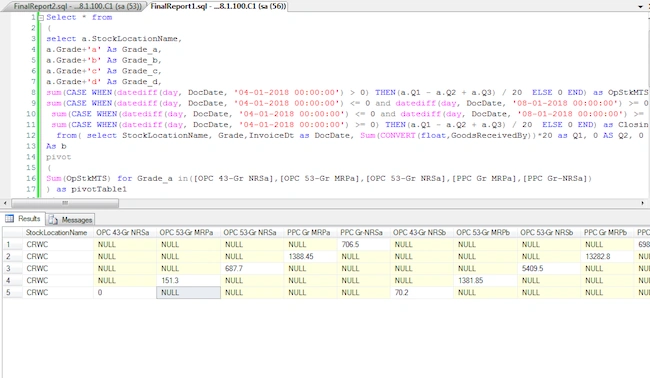Click the editor horizontal scrollbar thumb
This screenshot has width=650, height=378.
[x=65, y=203]
